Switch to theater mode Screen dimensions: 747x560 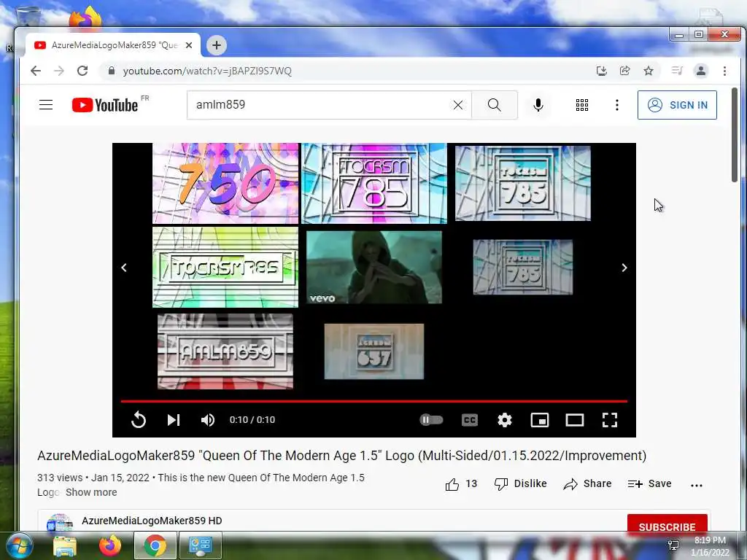[575, 419]
